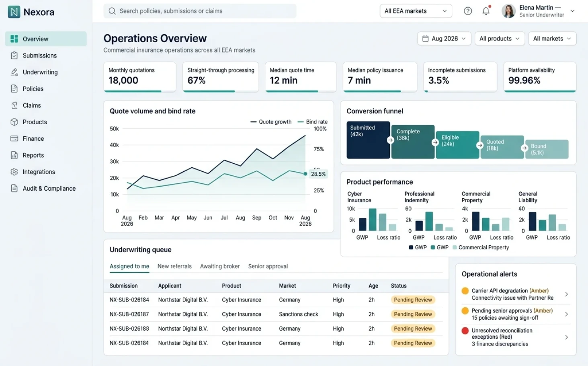Click the arrow between Quoted and Bound

[524, 148]
